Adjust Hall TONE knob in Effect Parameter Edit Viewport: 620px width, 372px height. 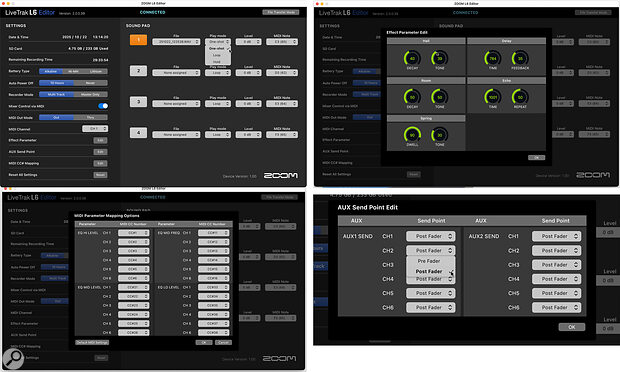(x=439, y=58)
